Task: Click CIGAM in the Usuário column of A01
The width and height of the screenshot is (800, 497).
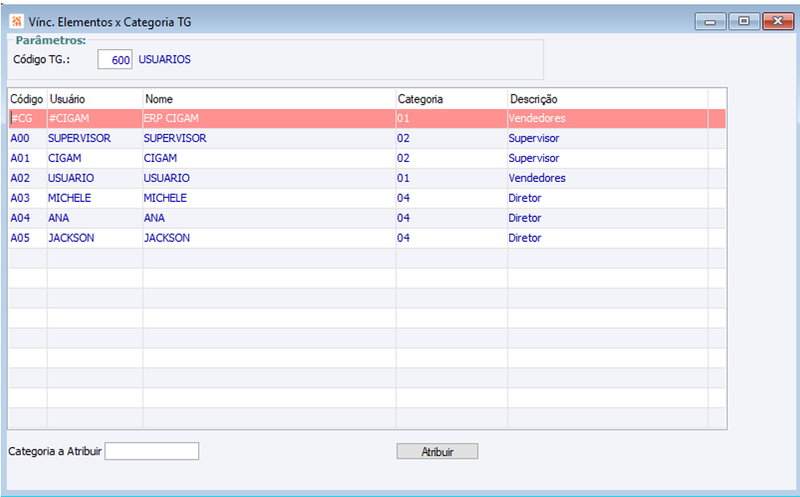Action: point(94,158)
